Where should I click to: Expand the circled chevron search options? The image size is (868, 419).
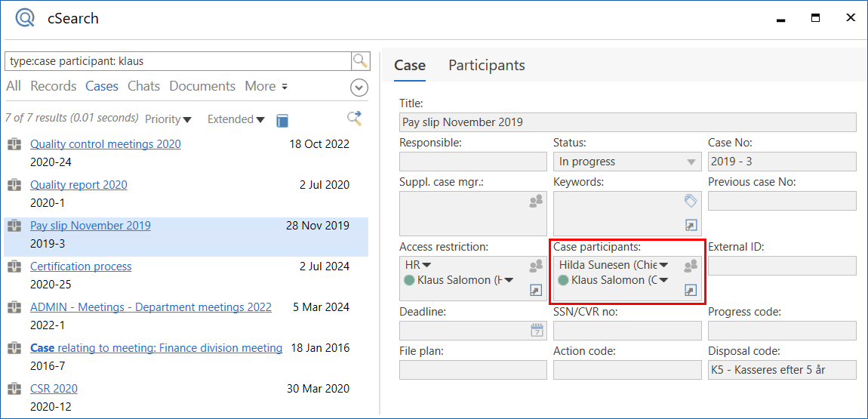click(359, 88)
